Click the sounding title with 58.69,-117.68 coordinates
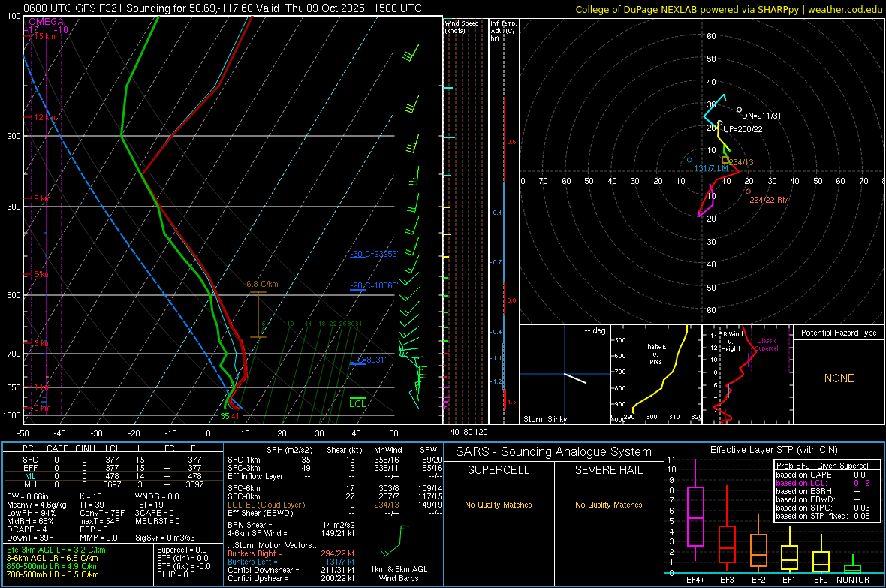This screenshot has height=588, width=886. click(223, 8)
